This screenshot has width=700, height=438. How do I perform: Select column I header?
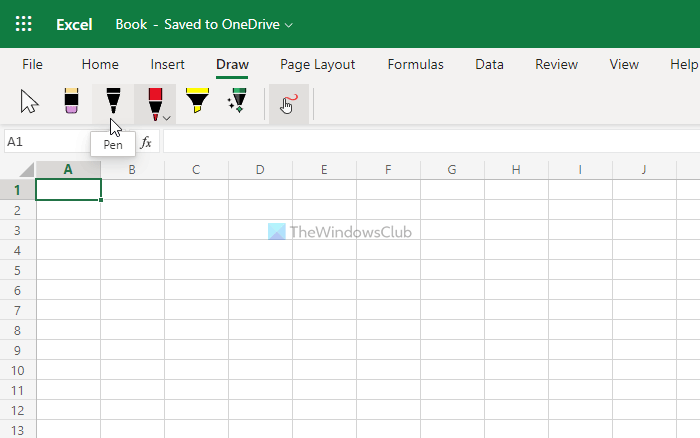point(580,170)
